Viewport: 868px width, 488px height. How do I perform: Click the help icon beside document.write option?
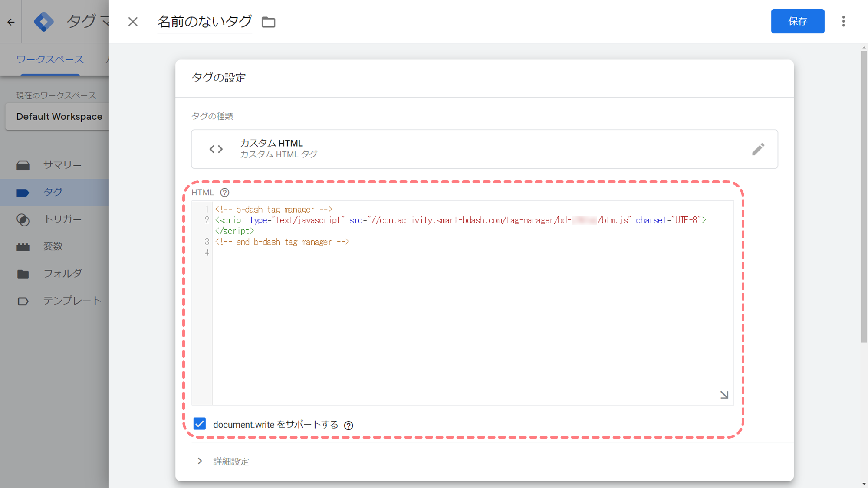click(349, 426)
